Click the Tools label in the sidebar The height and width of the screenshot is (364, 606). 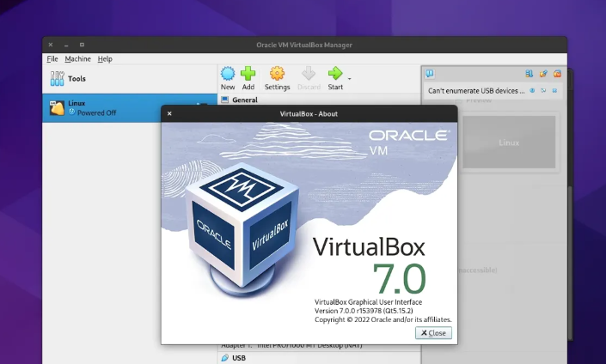click(x=77, y=79)
